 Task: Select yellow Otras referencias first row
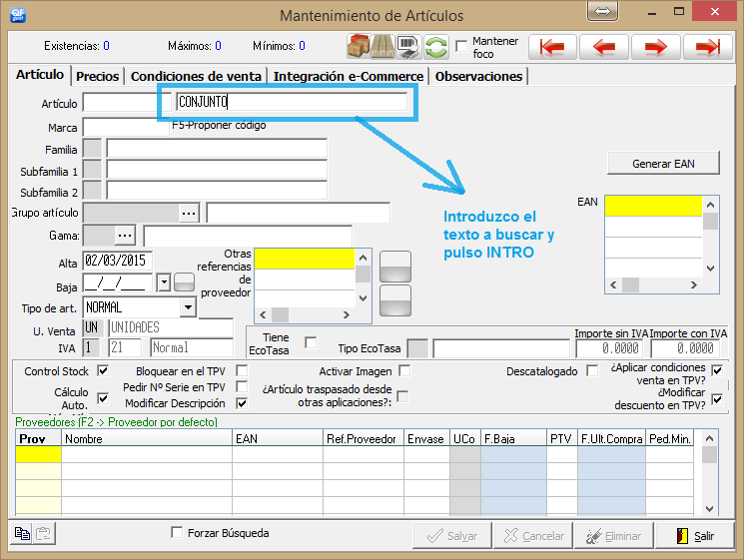coord(305,259)
